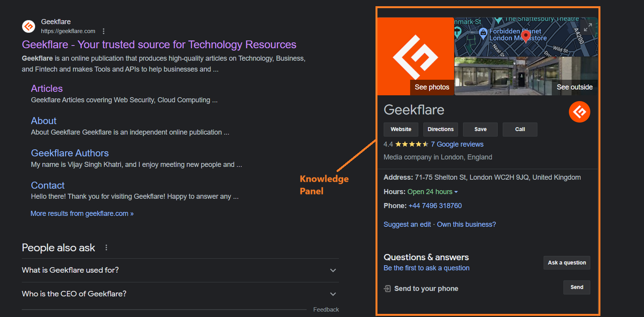Click the Directions button
This screenshot has width=644, height=317.
pos(440,130)
